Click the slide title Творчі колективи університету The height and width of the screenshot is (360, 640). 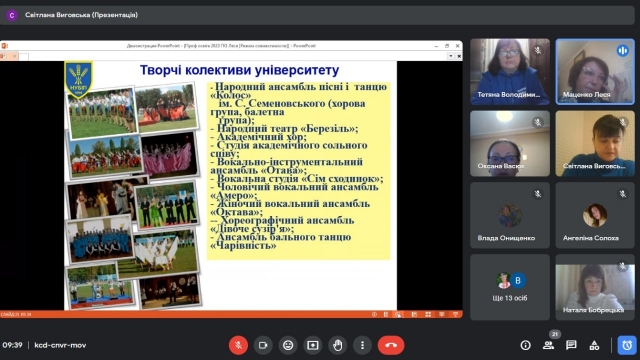point(239,70)
